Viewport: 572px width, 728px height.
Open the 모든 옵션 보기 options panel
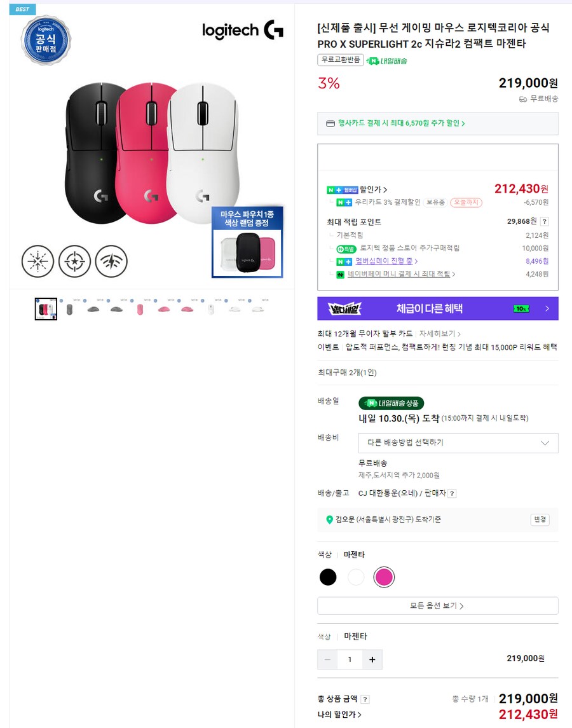(438, 605)
